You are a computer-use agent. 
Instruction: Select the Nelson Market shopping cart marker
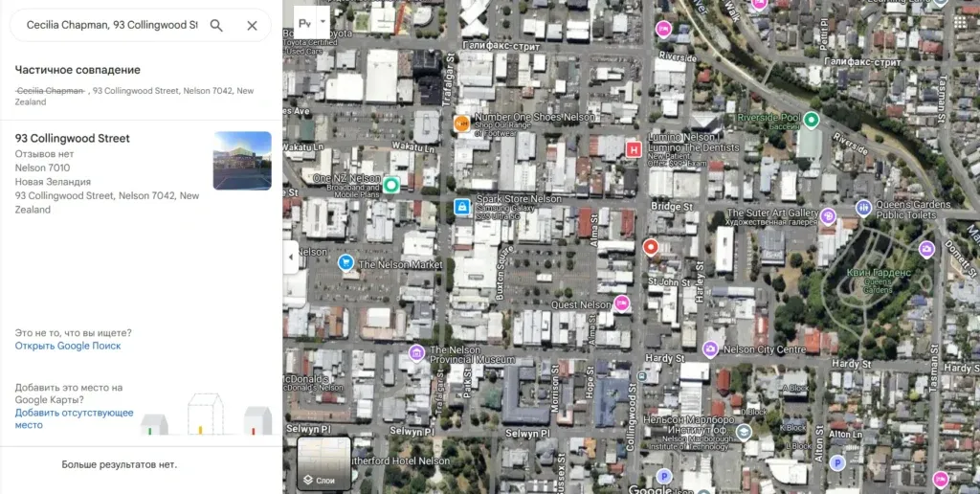coord(345,262)
